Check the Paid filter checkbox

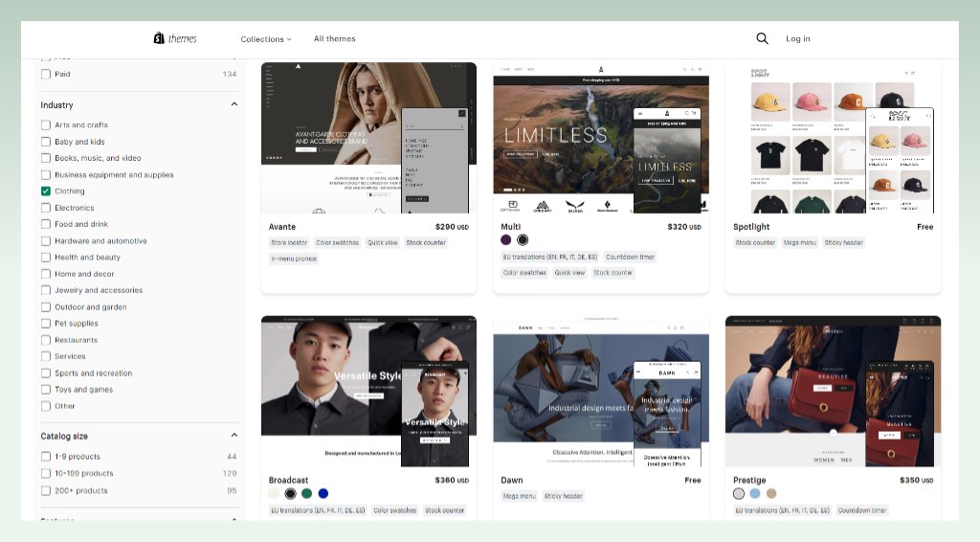point(46,74)
